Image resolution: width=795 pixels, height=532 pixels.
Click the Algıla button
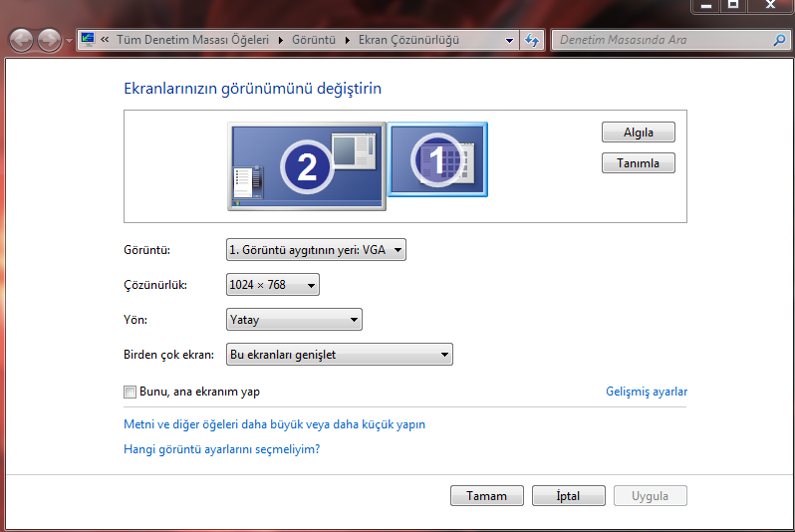(x=639, y=133)
